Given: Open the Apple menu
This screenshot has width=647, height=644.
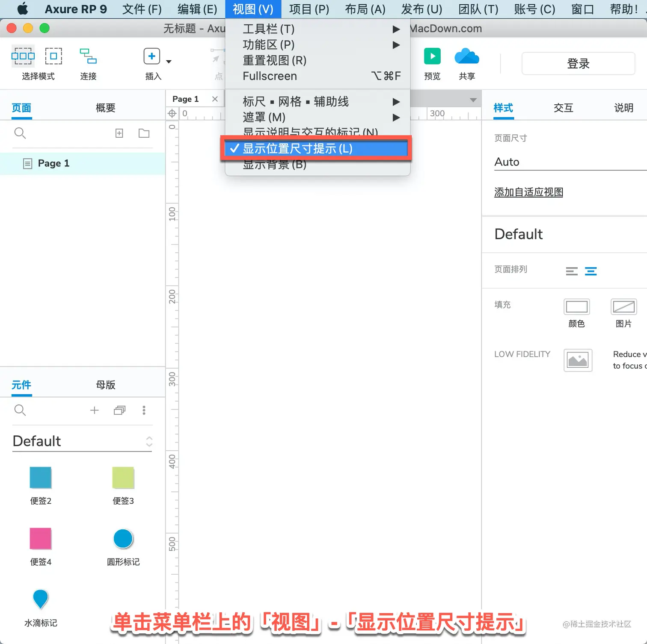Looking at the screenshot, I should coord(23,9).
